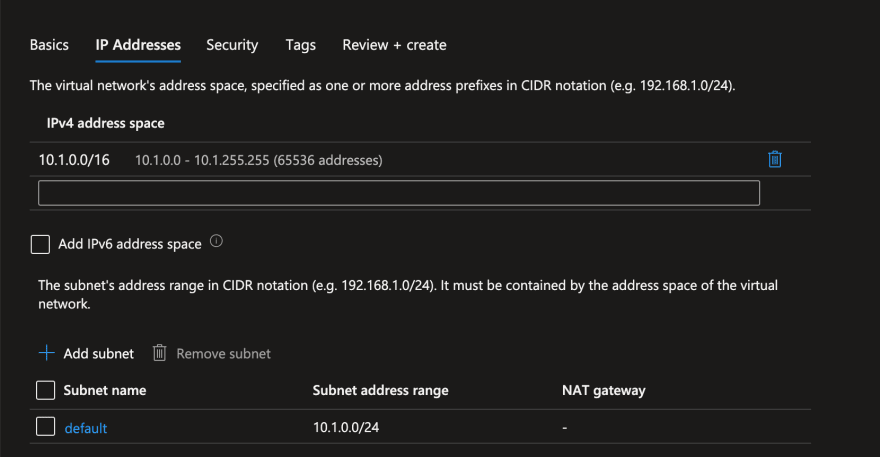The height and width of the screenshot is (457, 880).
Task: Open the Review + create tab
Action: point(395,45)
